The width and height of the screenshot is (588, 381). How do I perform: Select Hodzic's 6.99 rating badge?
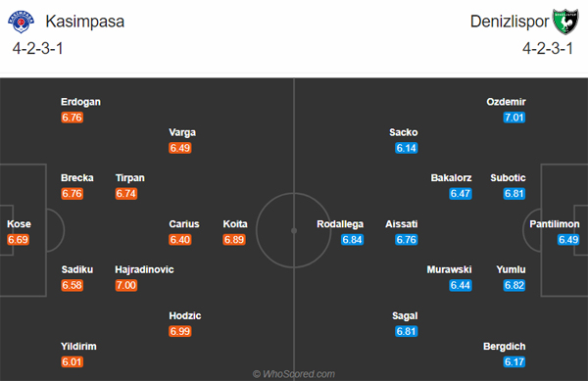pyautogui.click(x=180, y=331)
